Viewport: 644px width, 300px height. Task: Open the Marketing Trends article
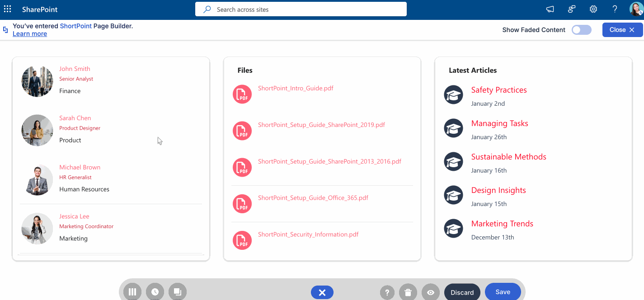pos(502,224)
